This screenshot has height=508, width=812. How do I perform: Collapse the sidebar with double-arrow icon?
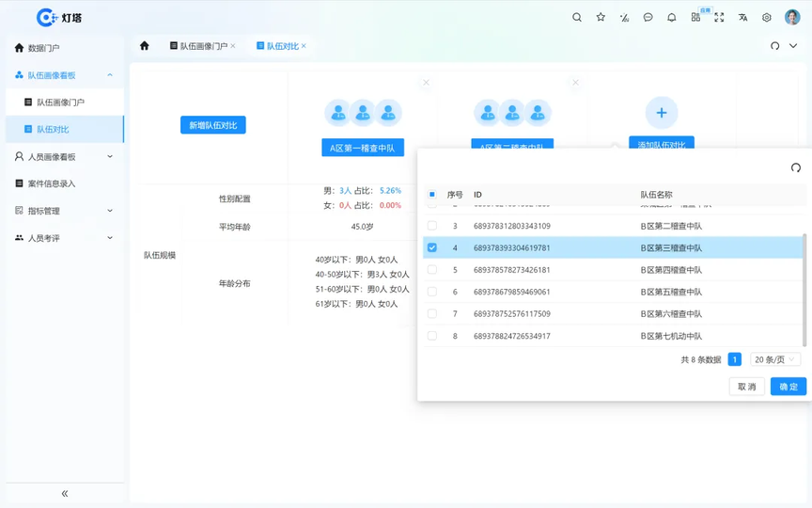pyautogui.click(x=65, y=494)
